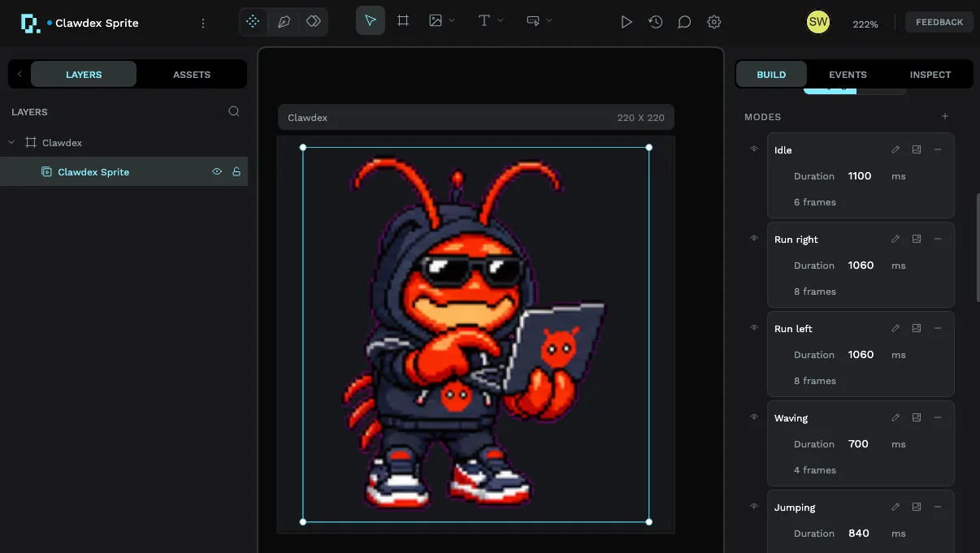Remove the Jumping mode
Image resolution: width=980 pixels, height=553 pixels.
click(938, 507)
